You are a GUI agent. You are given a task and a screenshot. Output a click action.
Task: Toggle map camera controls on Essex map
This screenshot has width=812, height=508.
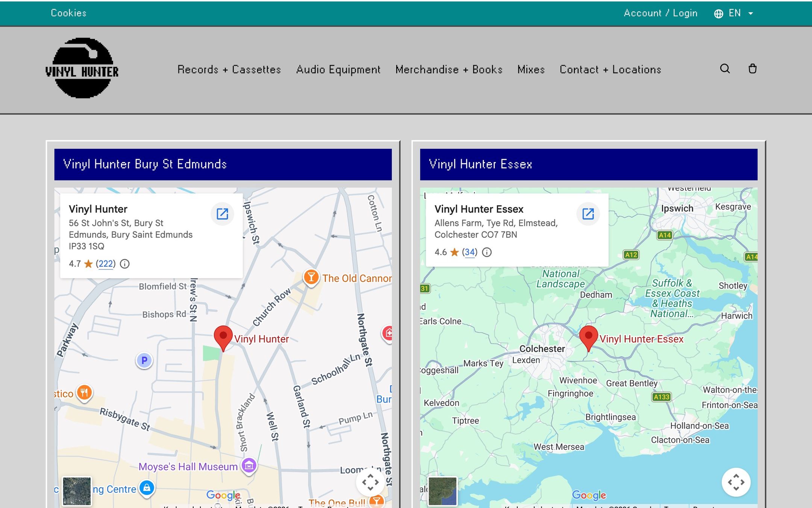coord(736,482)
